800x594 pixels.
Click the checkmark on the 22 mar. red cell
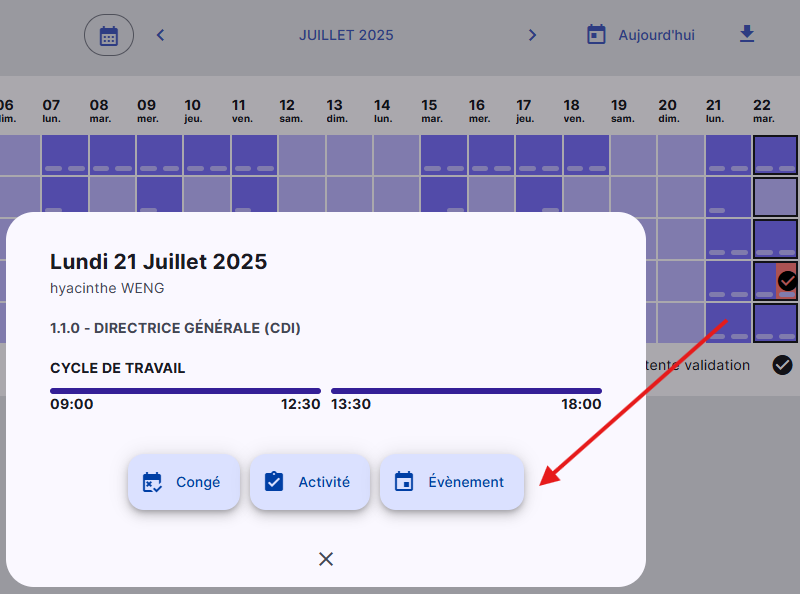[787, 281]
